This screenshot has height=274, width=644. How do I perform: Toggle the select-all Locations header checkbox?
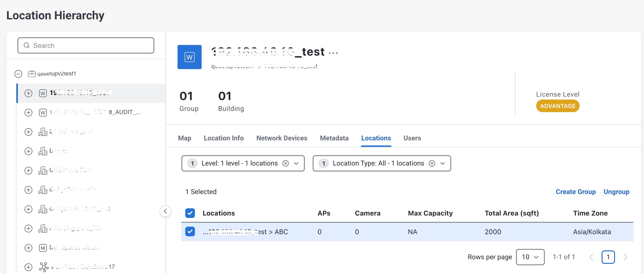190,213
